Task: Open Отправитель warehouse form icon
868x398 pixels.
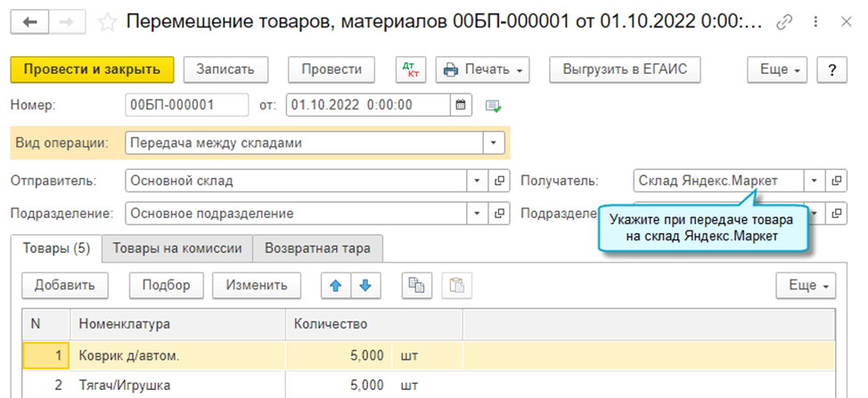Action: 499,181
